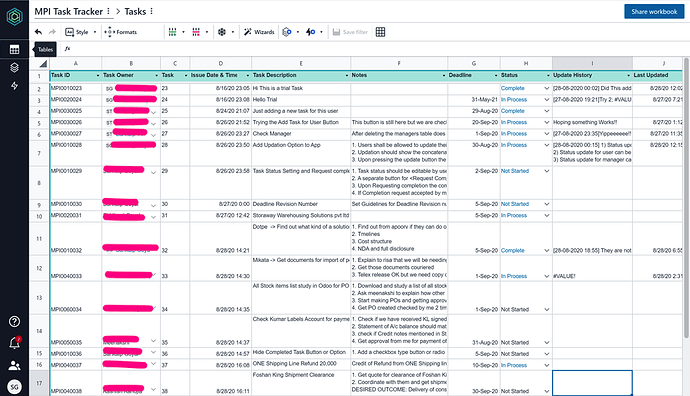Expand the freeze dropdown arrow
This screenshot has height=396, width=690.
tap(233, 32)
